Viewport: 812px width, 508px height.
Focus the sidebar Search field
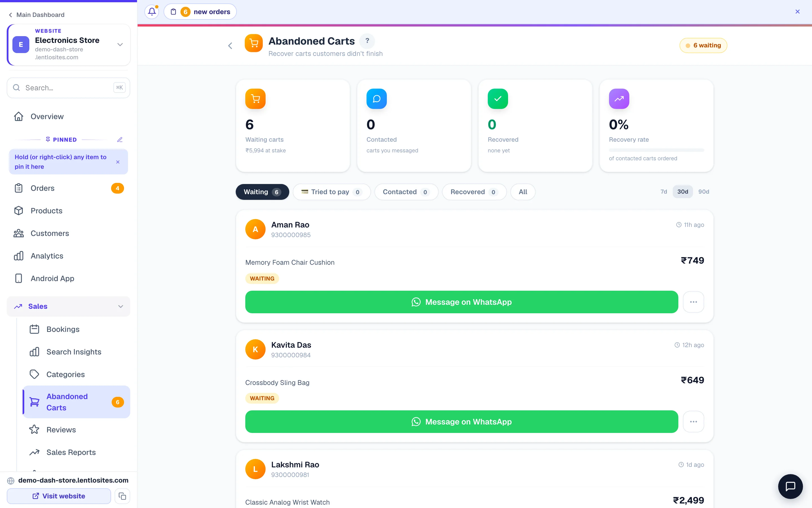click(69, 88)
